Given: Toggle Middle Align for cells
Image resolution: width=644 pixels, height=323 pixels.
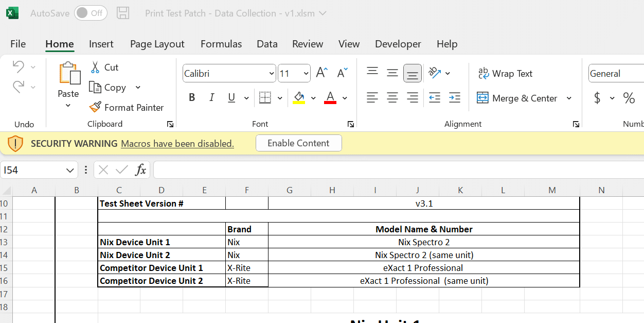Looking at the screenshot, I should 392,73.
